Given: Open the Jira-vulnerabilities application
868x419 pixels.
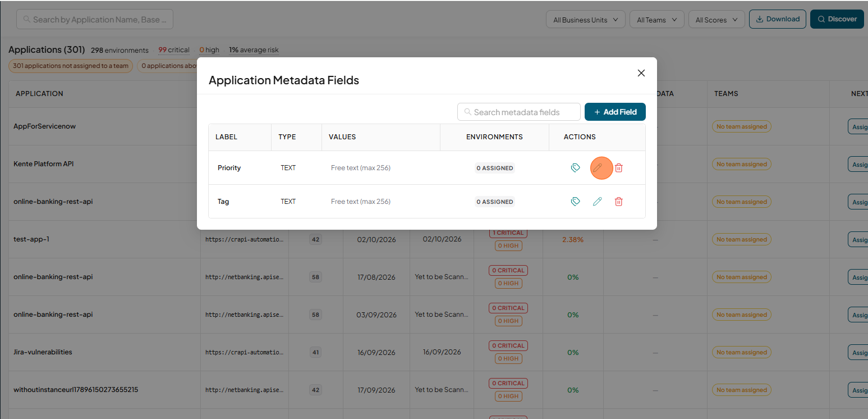Looking at the screenshot, I should (43, 352).
